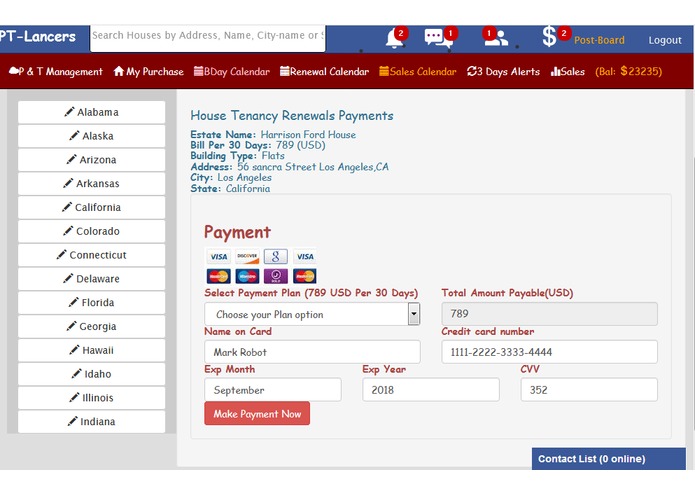Click the pencil icon beside Georgia
The image size is (695, 494).
[x=71, y=326]
